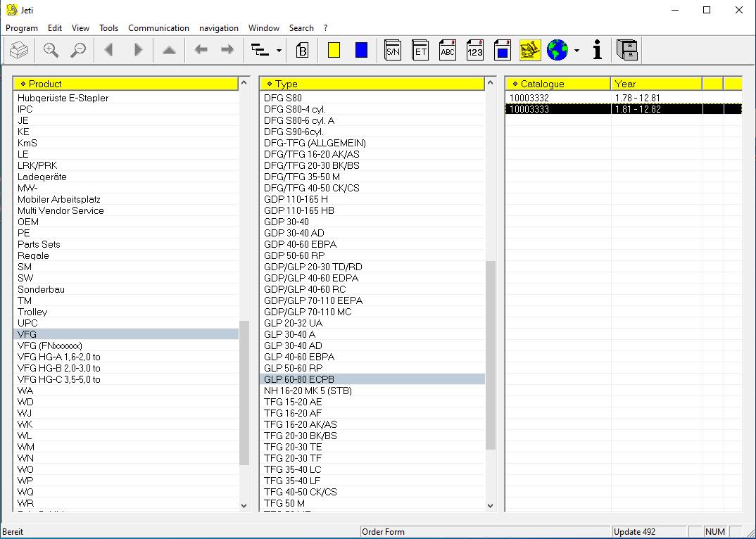Select TFG 40-50 CK/CS type
The height and width of the screenshot is (539, 756).
[x=372, y=492]
